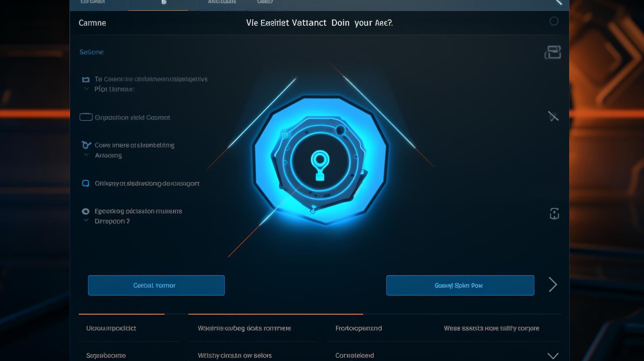This screenshot has width=644, height=361.
Task: Check the rounded checkbox next to 'Oneation vistel Ceomet'
Action: point(87,117)
